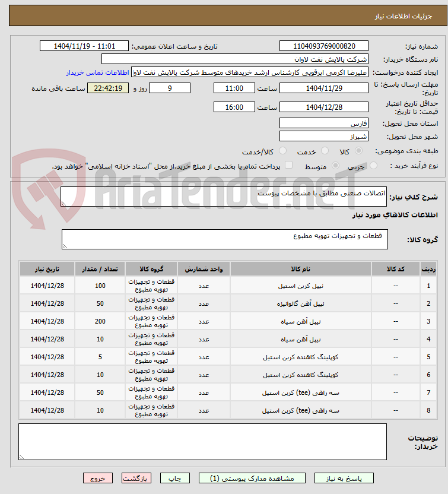This screenshot has height=494, width=448.
Task: Click the تاریخ نیاز column header
Action: (47, 269)
